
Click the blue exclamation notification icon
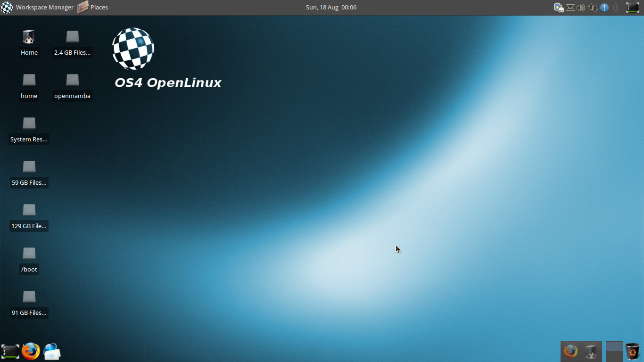(604, 8)
